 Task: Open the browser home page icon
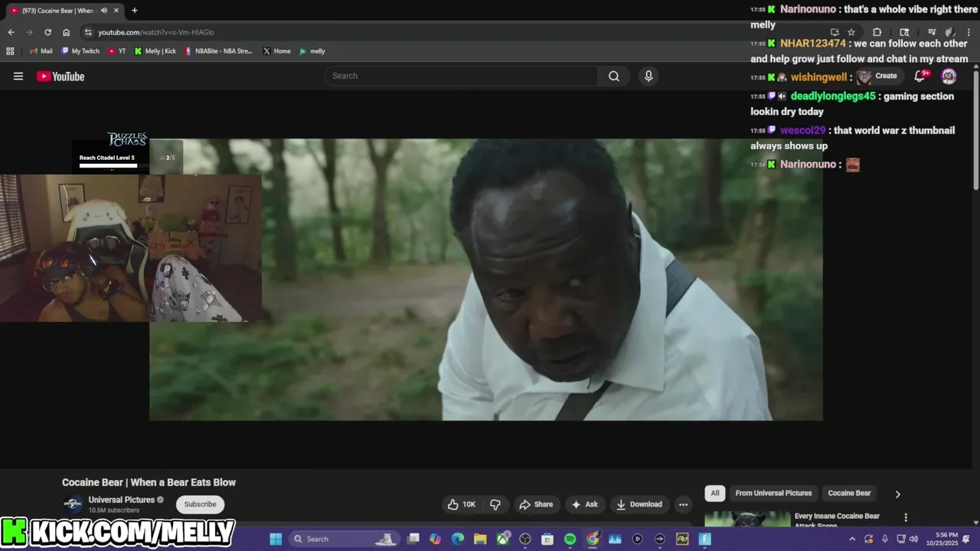(x=67, y=32)
